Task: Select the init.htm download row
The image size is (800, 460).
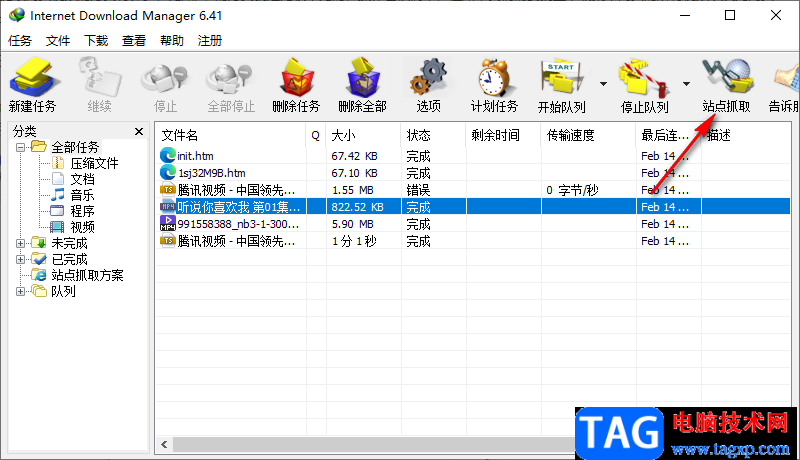Action: (x=473, y=156)
